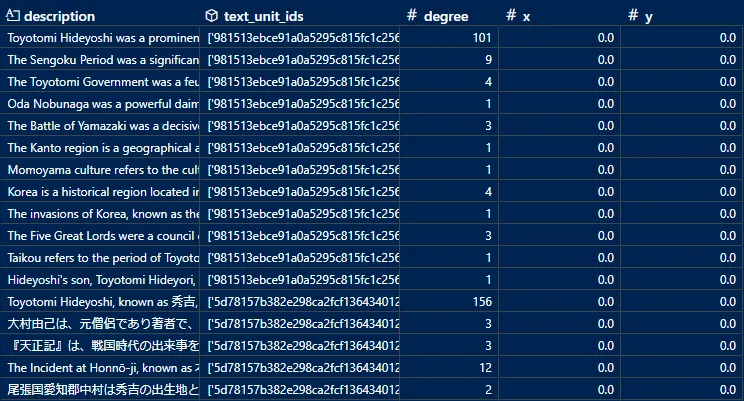Select the degree column header label
The width and height of the screenshot is (744, 401).
(x=446, y=17)
